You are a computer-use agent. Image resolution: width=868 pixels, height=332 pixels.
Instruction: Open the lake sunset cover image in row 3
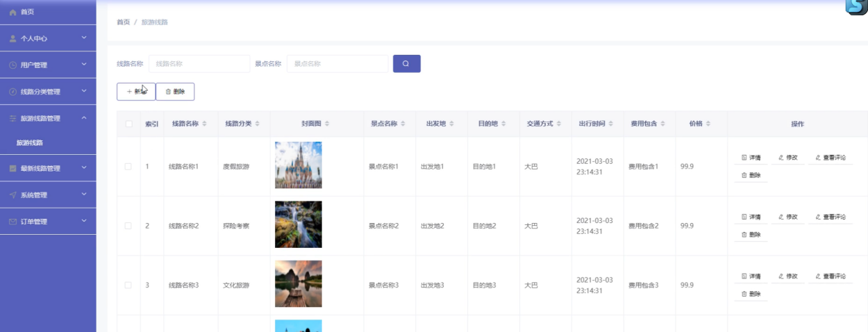click(299, 284)
